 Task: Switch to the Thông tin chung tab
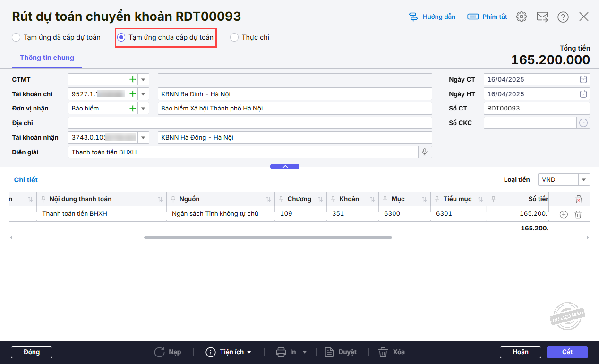[47, 58]
